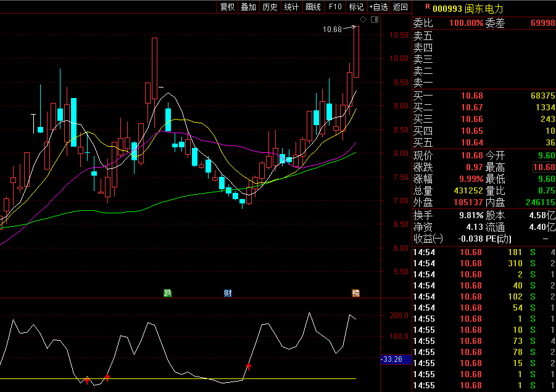Click the blue 财 financial marker
The height and width of the screenshot is (392, 556).
pyautogui.click(x=228, y=293)
